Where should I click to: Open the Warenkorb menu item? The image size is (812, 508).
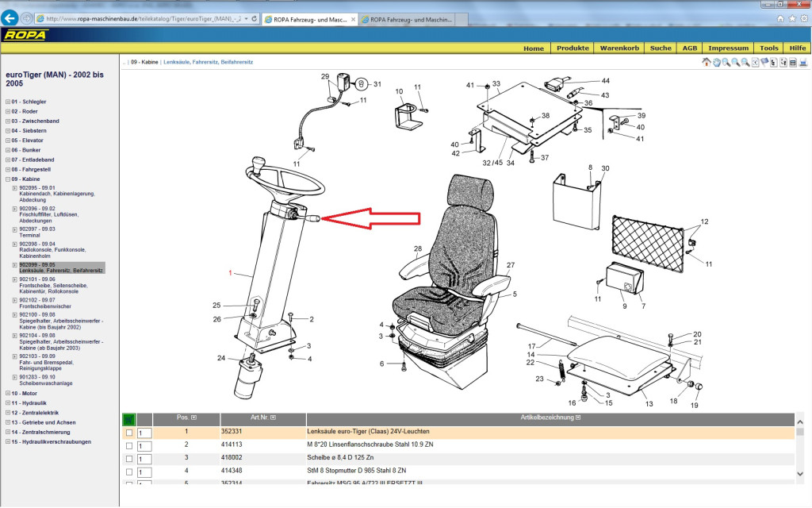619,48
